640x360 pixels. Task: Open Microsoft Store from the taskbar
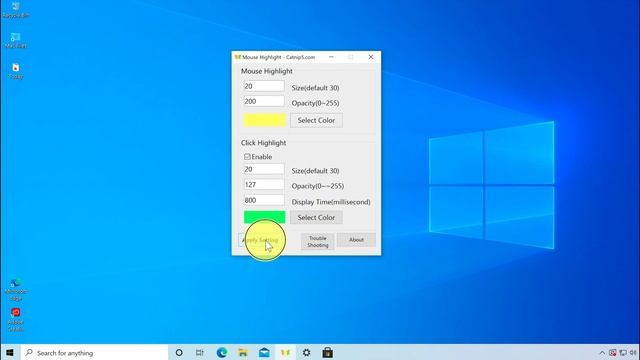coord(328,353)
